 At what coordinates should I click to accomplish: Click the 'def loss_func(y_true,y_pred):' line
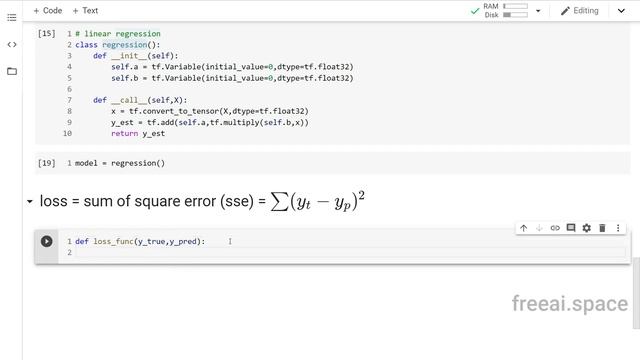pos(140,241)
